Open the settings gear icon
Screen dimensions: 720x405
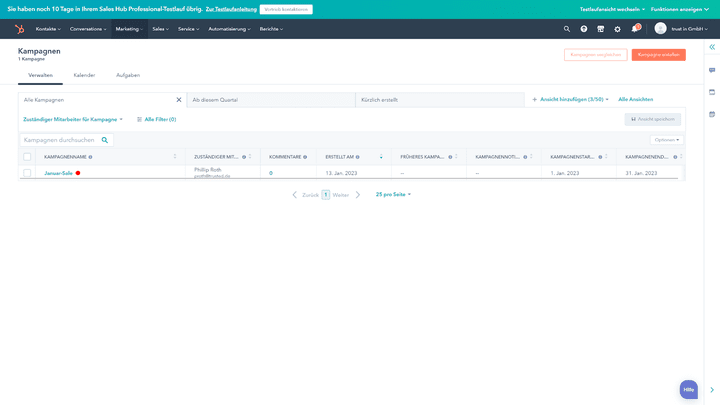[617, 29]
